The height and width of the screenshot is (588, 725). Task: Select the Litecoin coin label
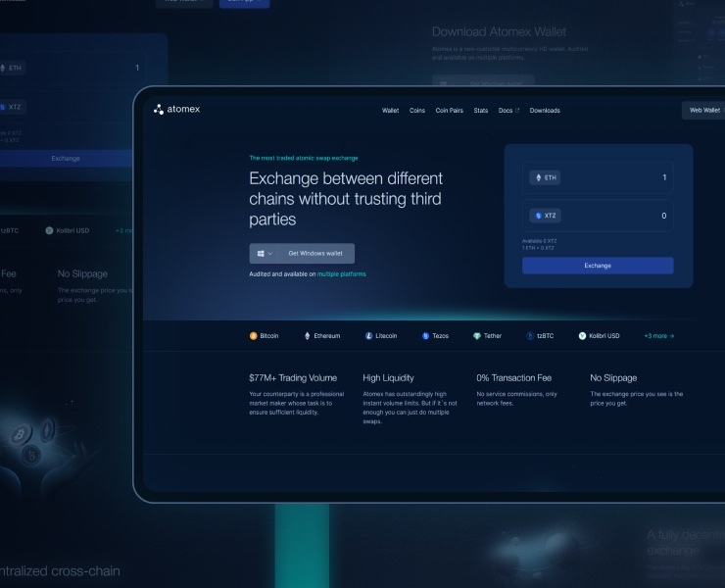(x=386, y=336)
